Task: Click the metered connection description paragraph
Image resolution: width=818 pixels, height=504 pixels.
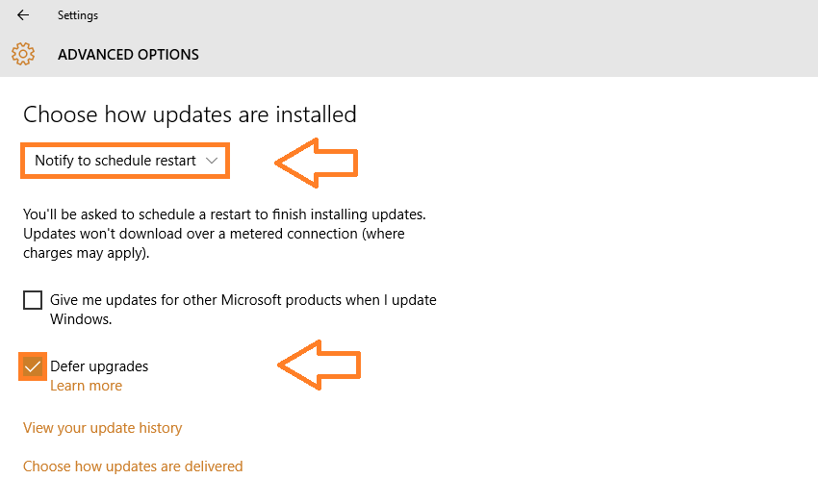Action: [224, 234]
